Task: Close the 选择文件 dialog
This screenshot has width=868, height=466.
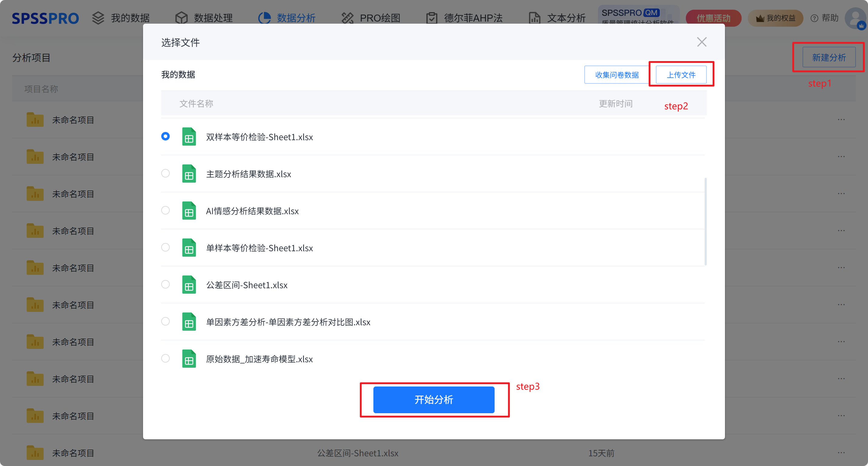Action: 702,42
